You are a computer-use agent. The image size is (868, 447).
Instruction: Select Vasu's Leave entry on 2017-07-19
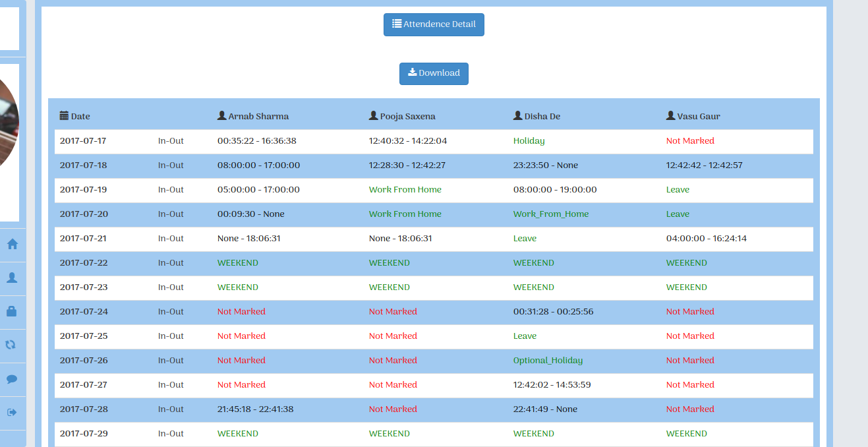tap(678, 190)
